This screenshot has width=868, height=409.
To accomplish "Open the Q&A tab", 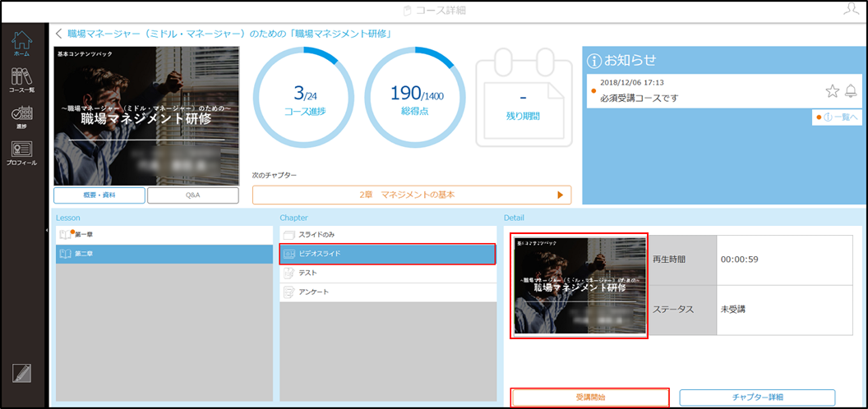I will 192,195.
